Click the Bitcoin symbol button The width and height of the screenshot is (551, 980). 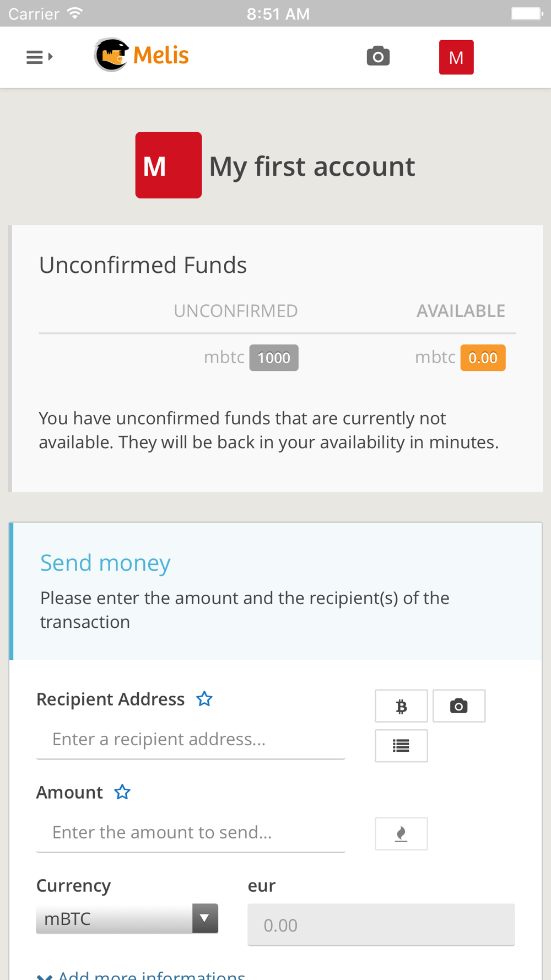(x=401, y=706)
